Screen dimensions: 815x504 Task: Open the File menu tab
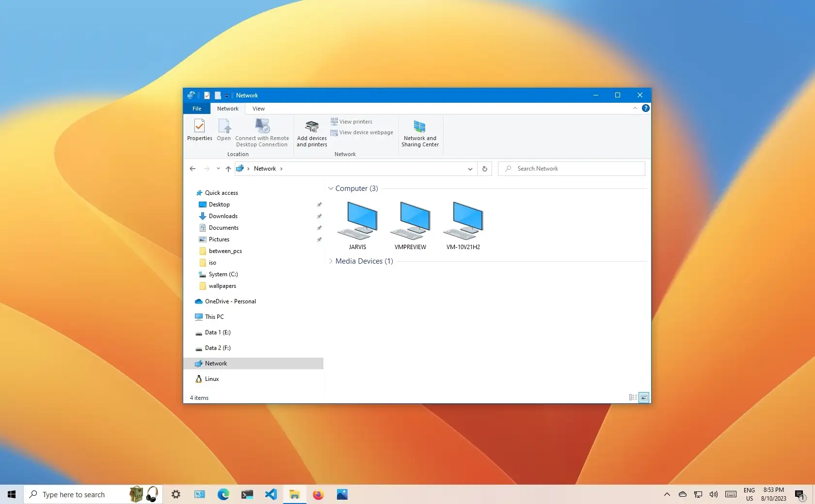pyautogui.click(x=197, y=109)
